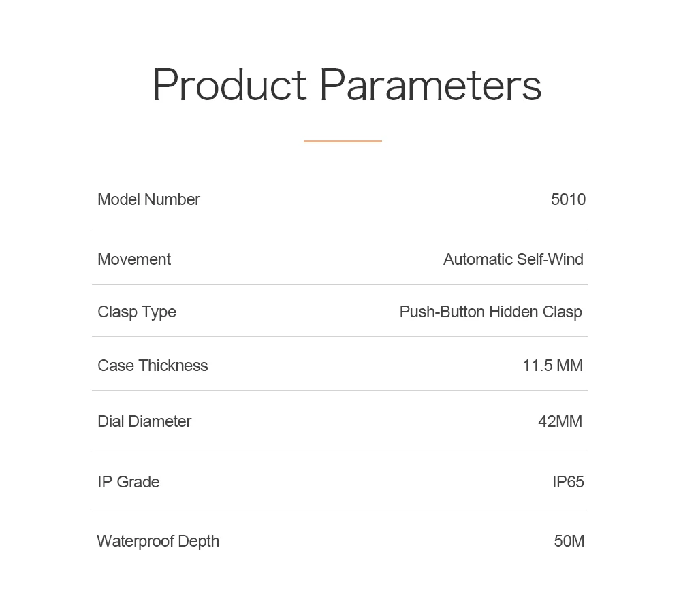The height and width of the screenshot is (616, 681).
Task: Select the Movement label
Action: [134, 259]
